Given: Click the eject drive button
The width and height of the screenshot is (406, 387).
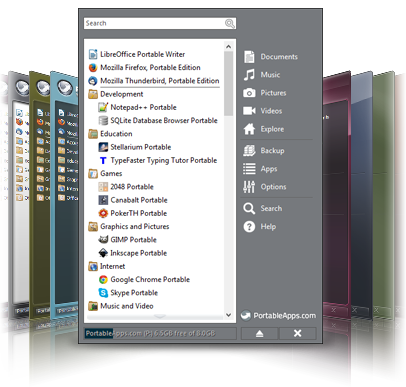Looking at the screenshot, I should tap(259, 333).
